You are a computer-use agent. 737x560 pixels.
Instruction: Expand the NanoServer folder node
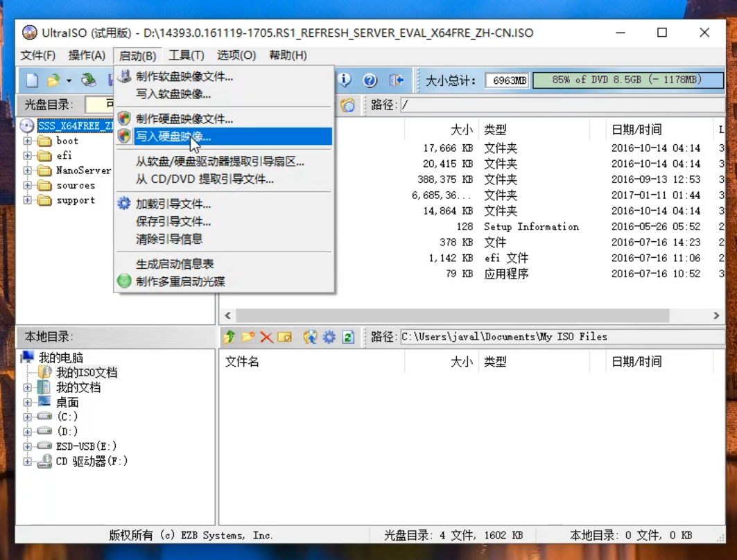click(x=27, y=170)
